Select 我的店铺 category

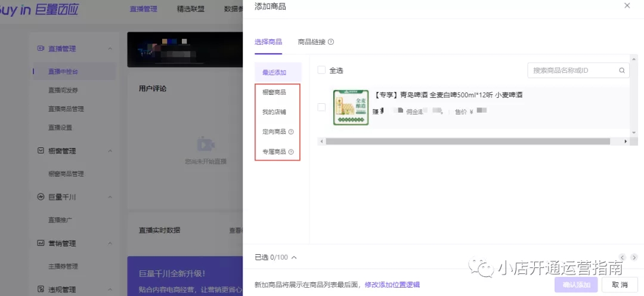coord(274,112)
